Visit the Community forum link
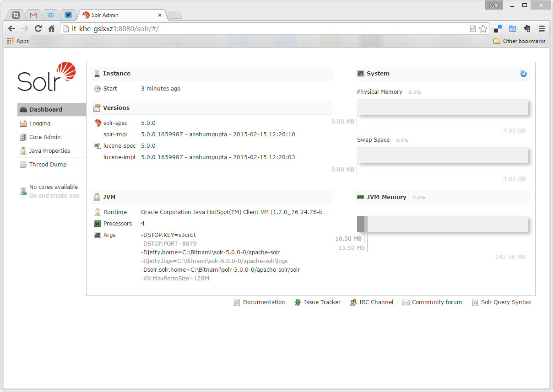553x392 pixels. [x=437, y=302]
